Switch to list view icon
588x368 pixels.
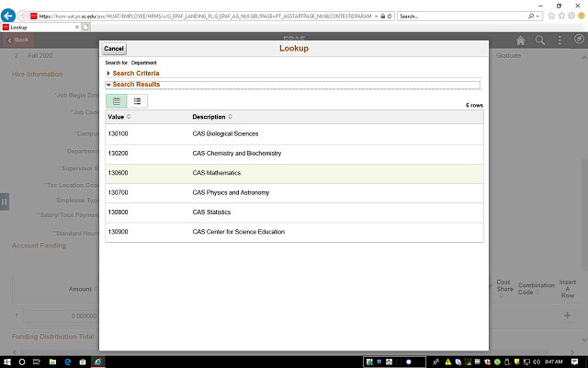tap(137, 101)
